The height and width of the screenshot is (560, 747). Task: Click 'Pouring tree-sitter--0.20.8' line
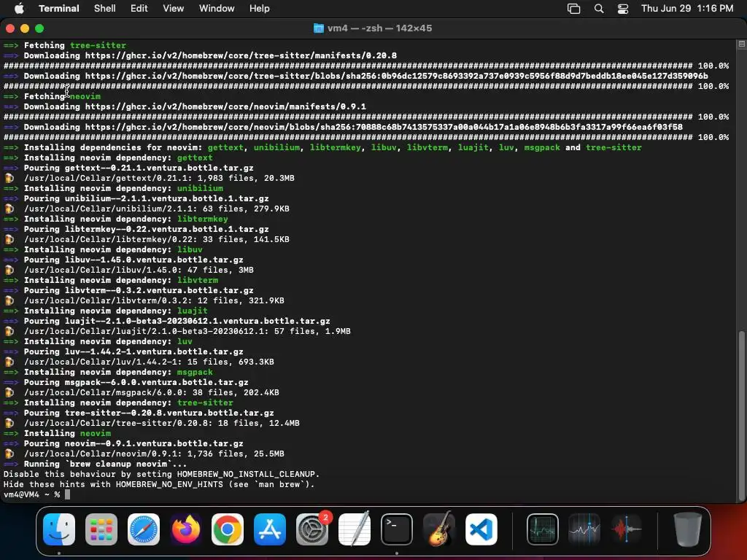tap(149, 413)
